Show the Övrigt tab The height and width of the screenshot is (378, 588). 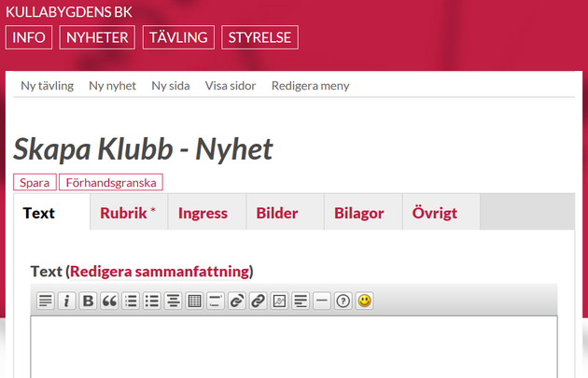(x=435, y=213)
